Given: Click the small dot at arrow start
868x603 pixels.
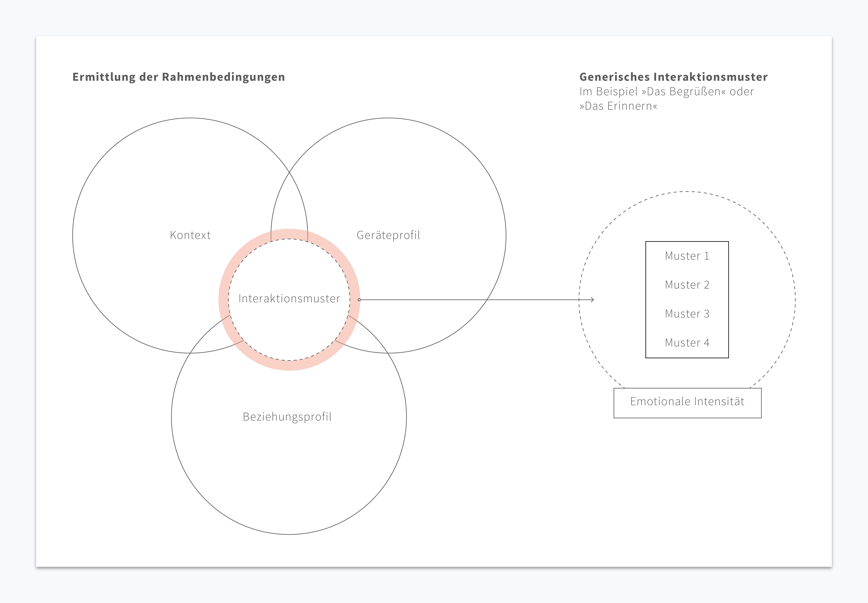Looking at the screenshot, I should pyautogui.click(x=359, y=300).
